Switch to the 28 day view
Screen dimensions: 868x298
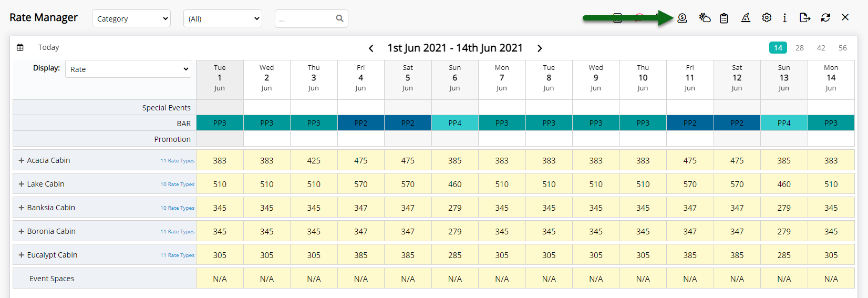click(800, 48)
